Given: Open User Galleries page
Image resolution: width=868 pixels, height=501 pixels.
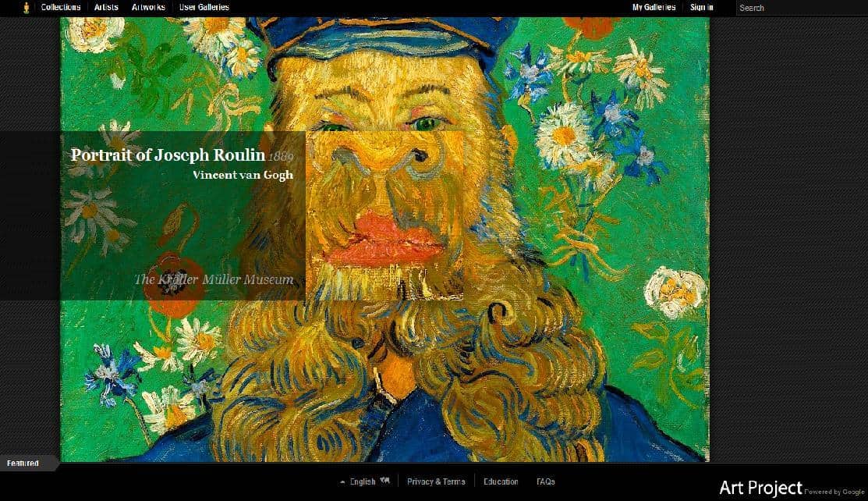Looking at the screenshot, I should [x=204, y=7].
